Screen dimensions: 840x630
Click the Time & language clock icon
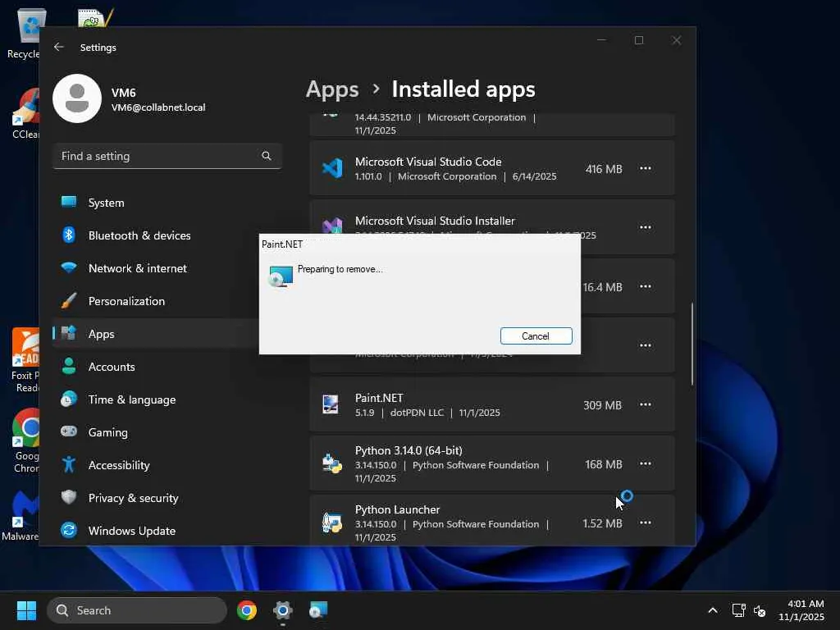[69, 399]
